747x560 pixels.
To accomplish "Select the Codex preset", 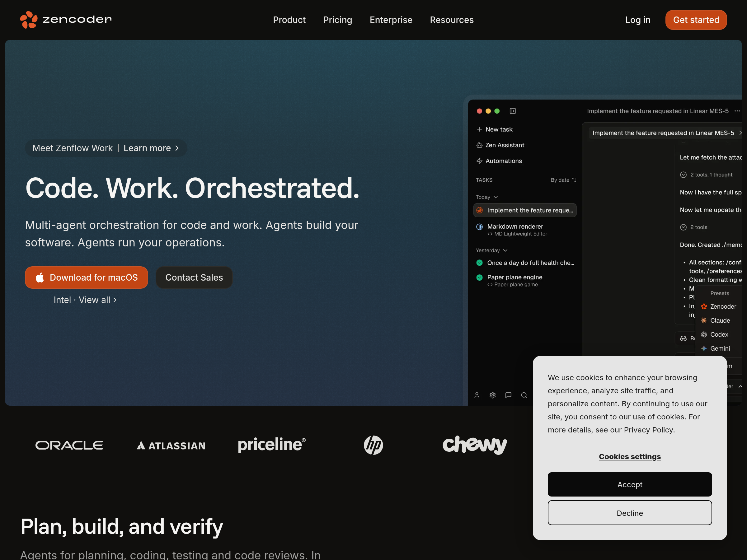I will (x=719, y=334).
